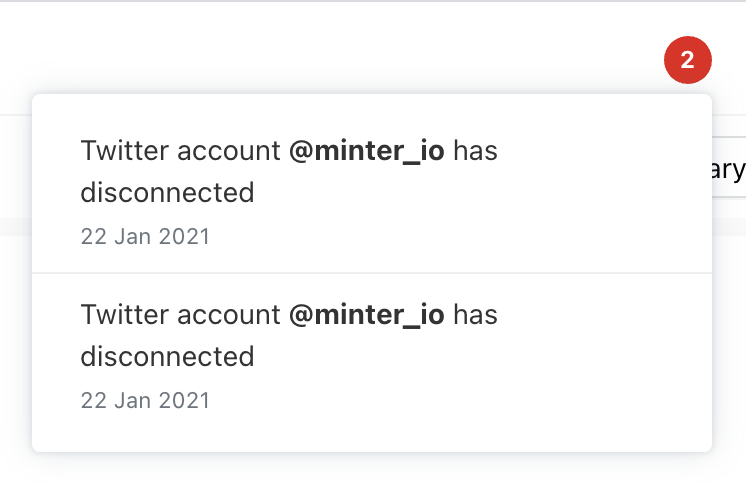Click the divider line between the two notifications
The width and height of the screenshot is (746, 484).
[371, 273]
